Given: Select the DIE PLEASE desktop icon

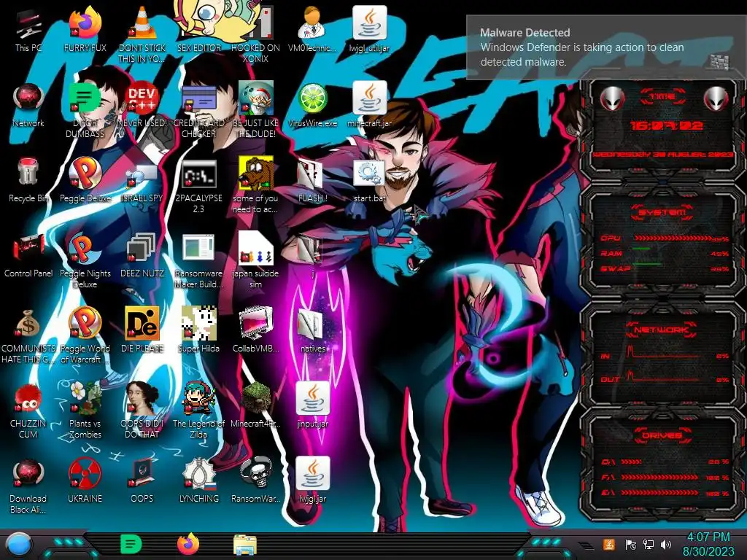Looking at the screenshot, I should click(x=142, y=331).
